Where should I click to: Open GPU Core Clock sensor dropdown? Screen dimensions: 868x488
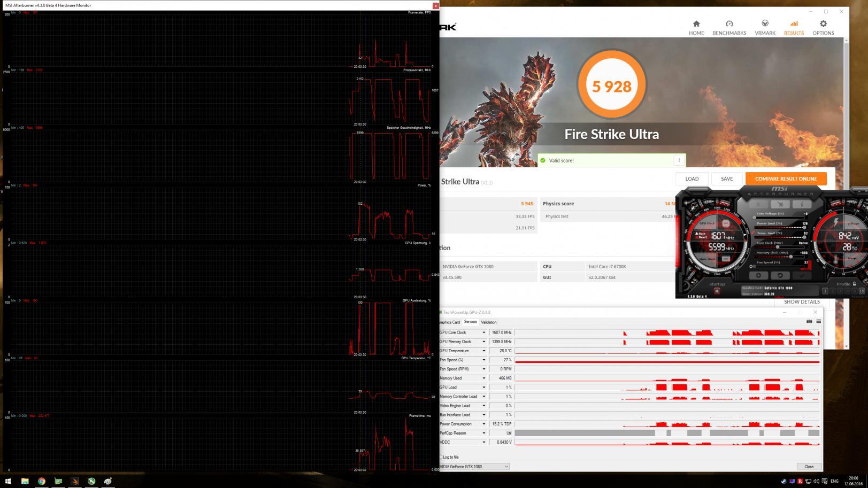click(484, 332)
